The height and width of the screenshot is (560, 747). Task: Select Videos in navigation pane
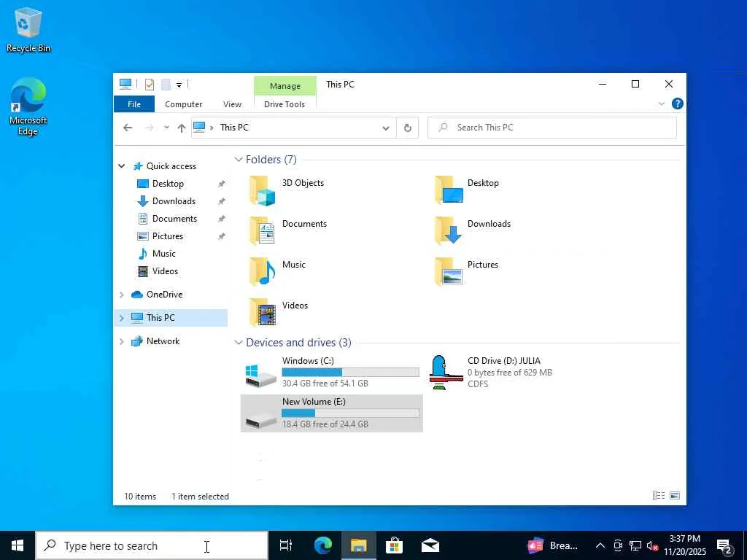165,271
